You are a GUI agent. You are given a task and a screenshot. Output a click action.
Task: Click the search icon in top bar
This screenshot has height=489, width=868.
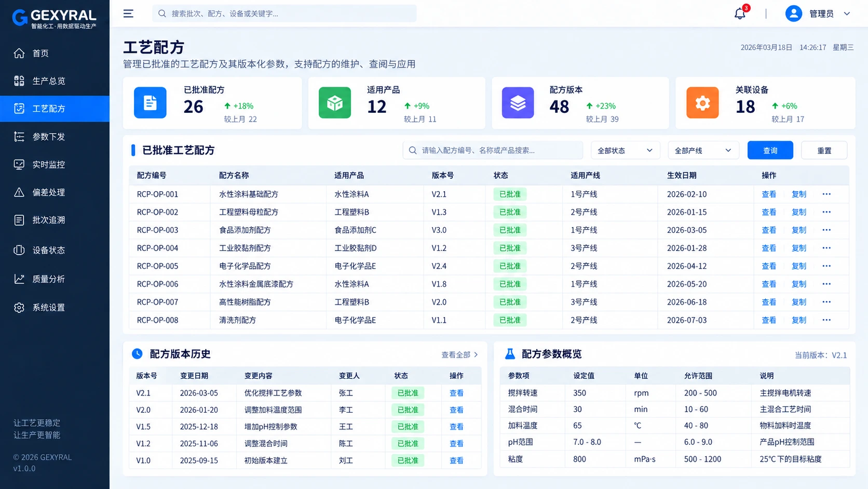[162, 14]
